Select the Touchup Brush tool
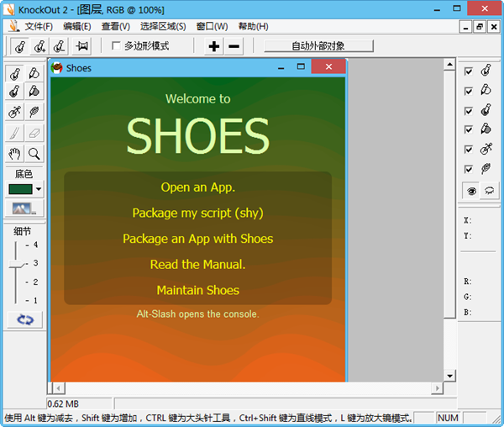The width and height of the screenshot is (504, 427). pyautogui.click(x=15, y=133)
